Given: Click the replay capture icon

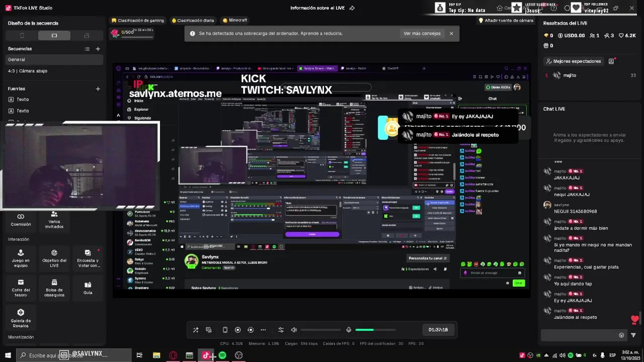Looking at the screenshot, I should (x=251, y=330).
